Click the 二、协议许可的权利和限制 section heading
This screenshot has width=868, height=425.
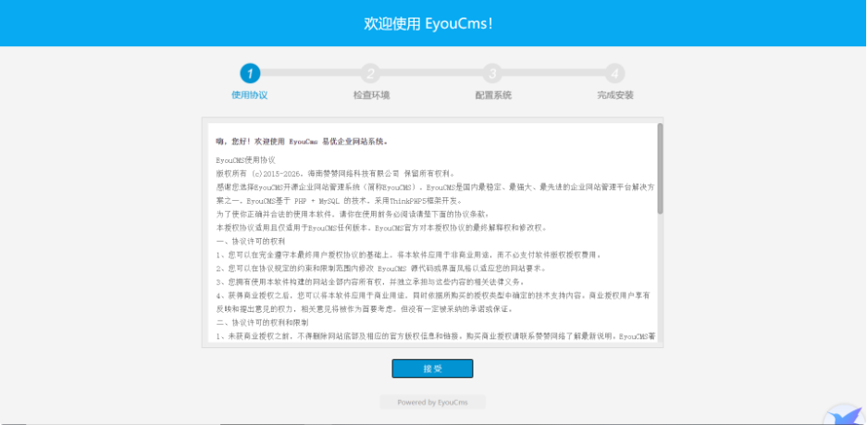click(x=263, y=322)
